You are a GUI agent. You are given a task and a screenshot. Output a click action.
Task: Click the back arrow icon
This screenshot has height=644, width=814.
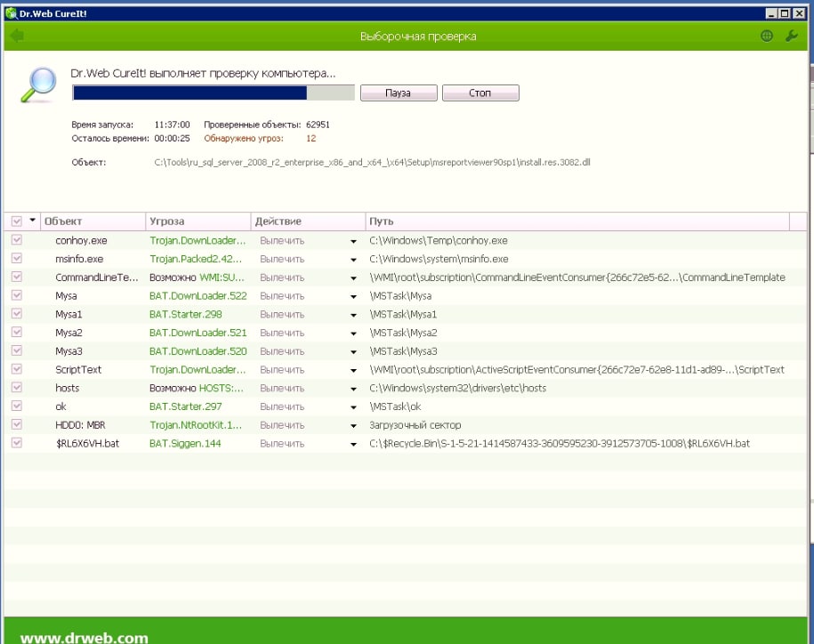(17, 36)
